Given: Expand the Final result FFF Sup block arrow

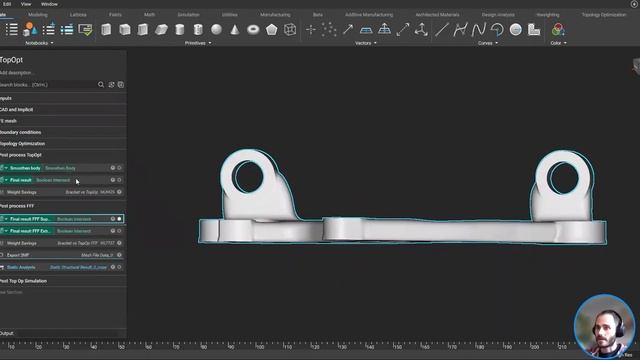Looking at the screenshot, I should [x=6, y=219].
